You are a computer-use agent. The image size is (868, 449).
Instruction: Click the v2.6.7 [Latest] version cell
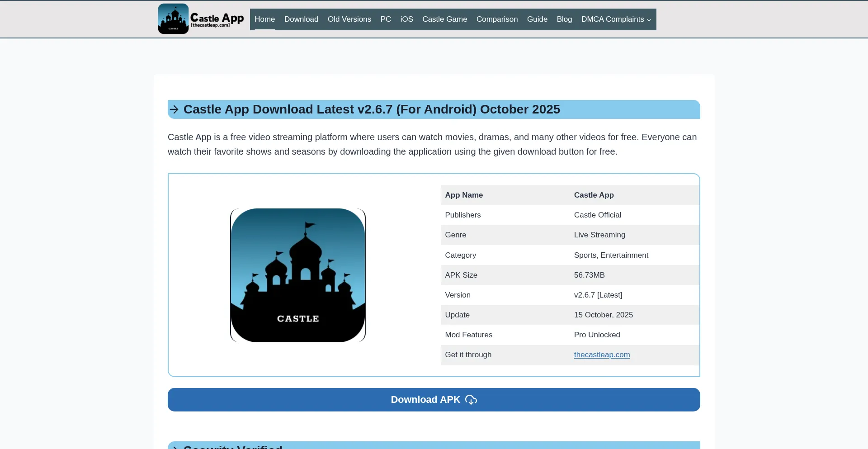598,295
